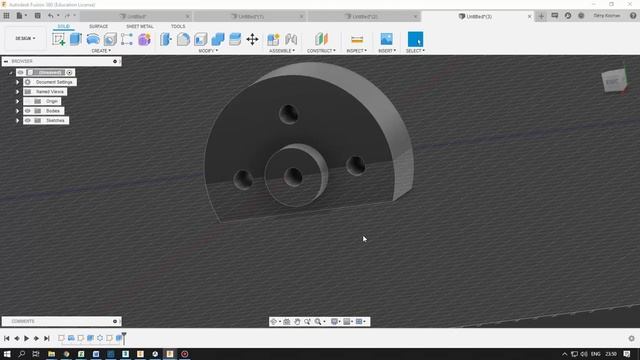This screenshot has height=360, width=640.
Task: Open the File menu icon
Action: pos(20,16)
